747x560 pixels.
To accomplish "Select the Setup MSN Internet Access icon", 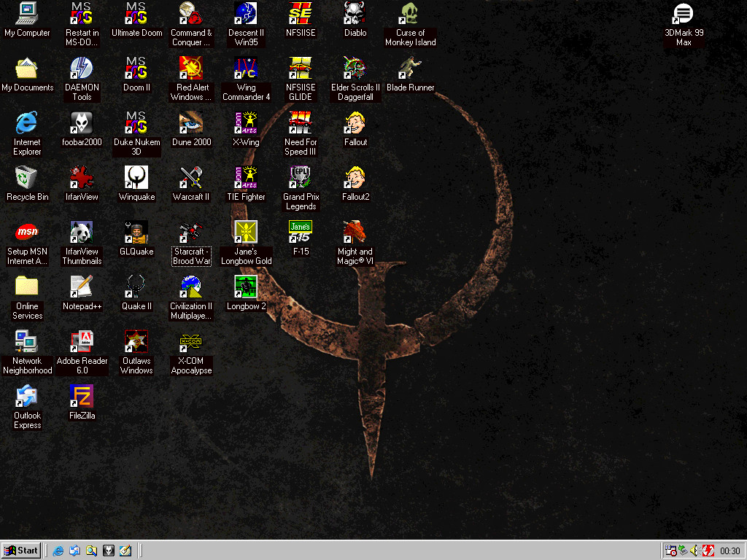I will click(x=27, y=233).
